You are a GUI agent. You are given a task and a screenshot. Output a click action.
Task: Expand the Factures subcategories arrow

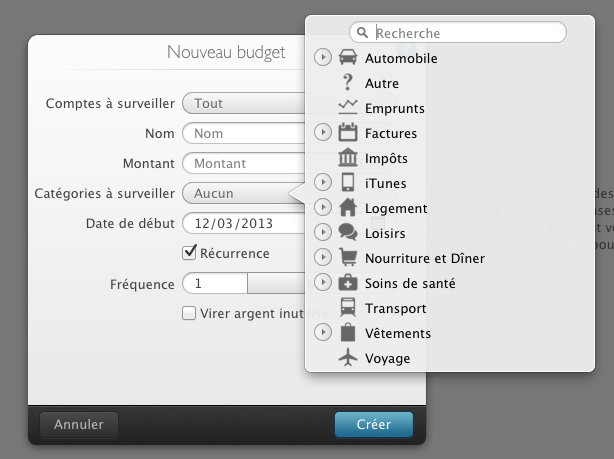point(323,133)
